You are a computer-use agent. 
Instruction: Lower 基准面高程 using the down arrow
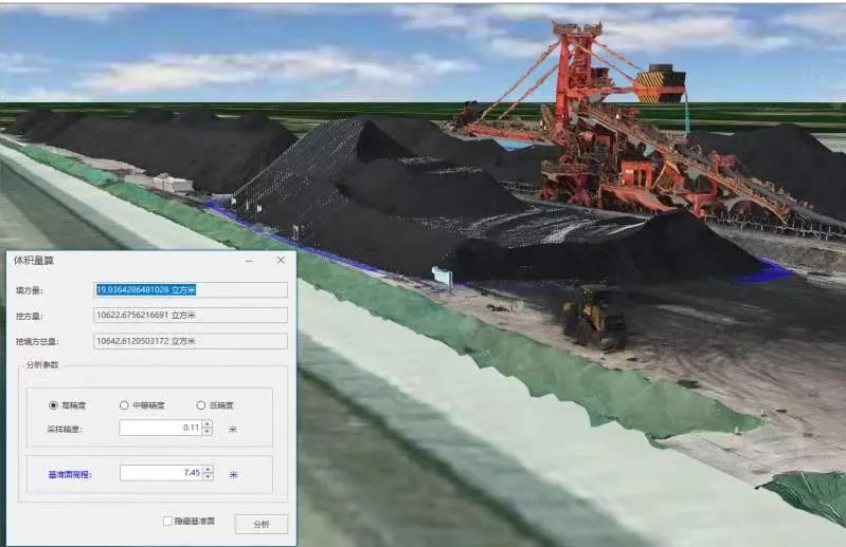207,477
